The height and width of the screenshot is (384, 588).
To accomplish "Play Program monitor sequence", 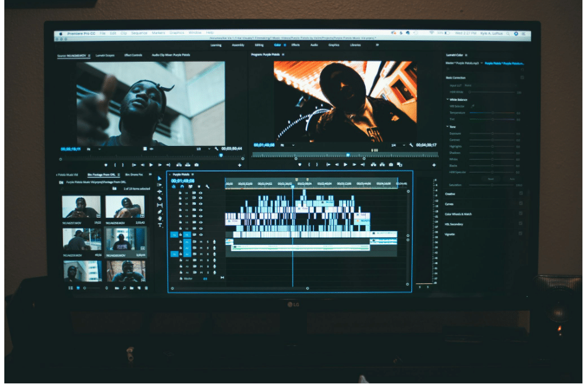I will [345, 164].
